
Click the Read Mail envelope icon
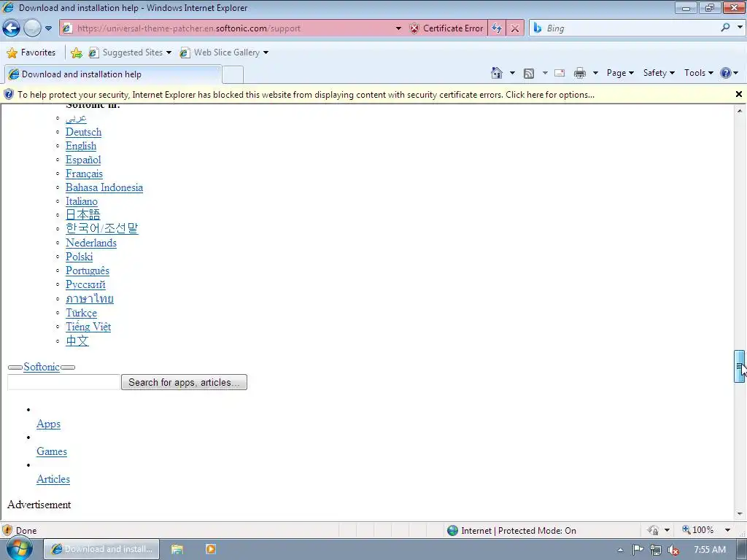(x=560, y=73)
